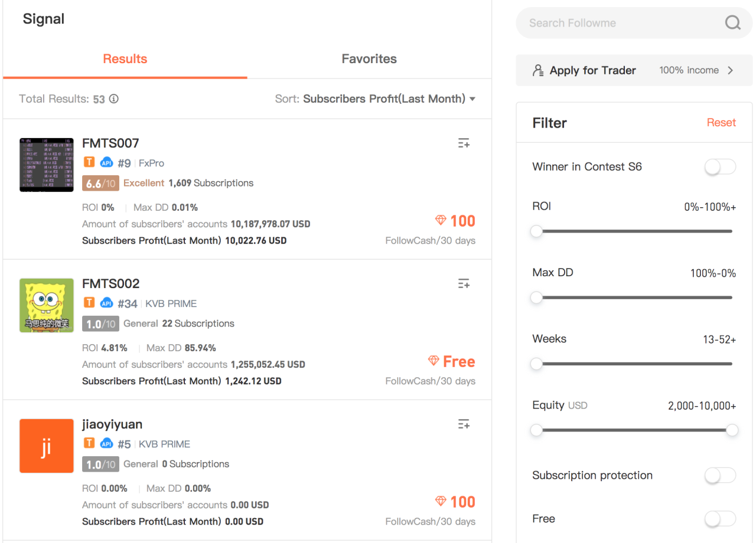Click the Apply for Trader person icon

(538, 70)
